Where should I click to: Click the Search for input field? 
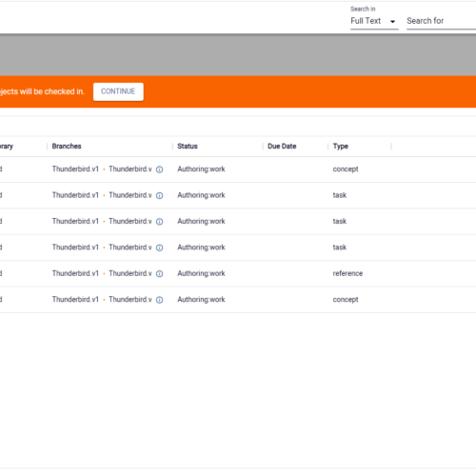point(441,21)
